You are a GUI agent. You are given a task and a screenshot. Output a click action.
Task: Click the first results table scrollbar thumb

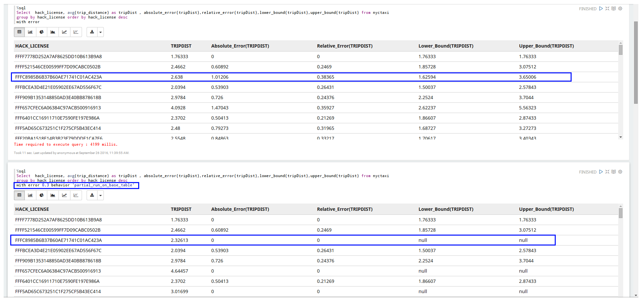tap(621, 50)
